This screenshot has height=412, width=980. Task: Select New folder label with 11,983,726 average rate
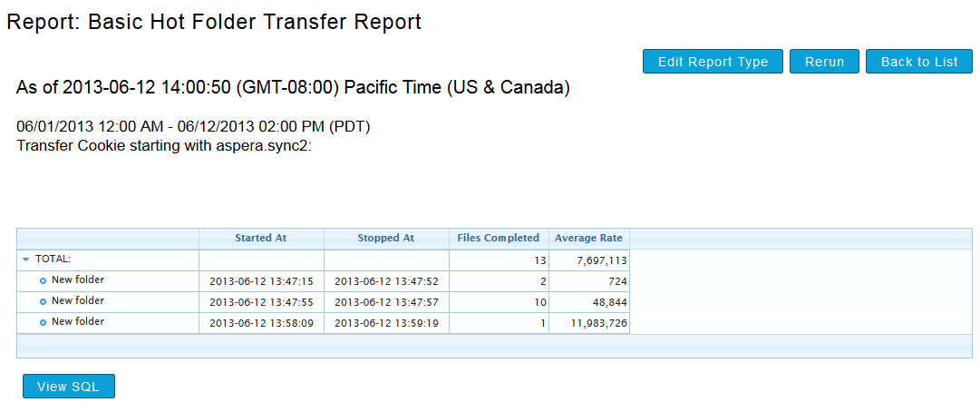pos(78,321)
